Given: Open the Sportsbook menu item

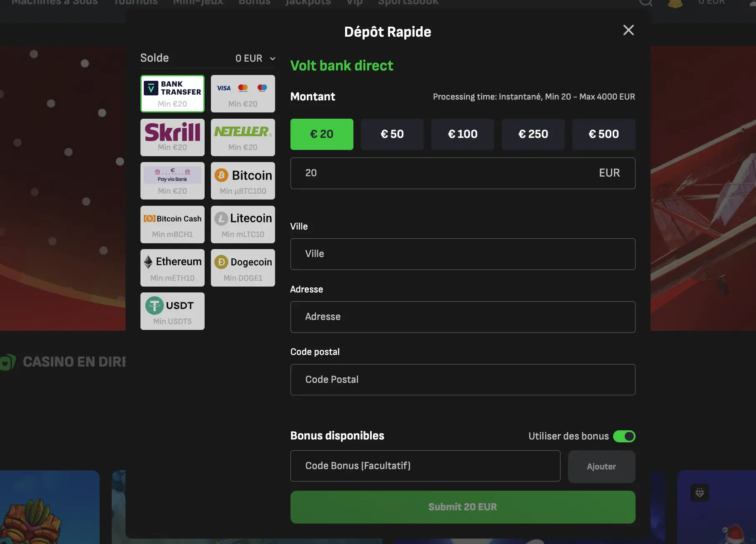Looking at the screenshot, I should 408,2.
